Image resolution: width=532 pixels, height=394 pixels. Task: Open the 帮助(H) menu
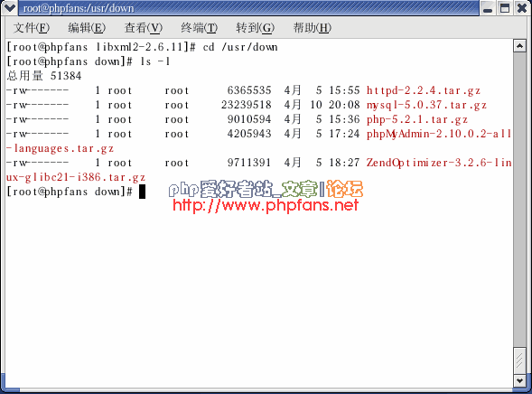pyautogui.click(x=312, y=28)
